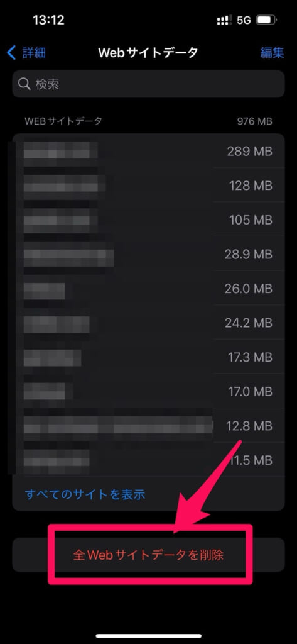Select the website entry using 289 MB
297x644 pixels.
[x=148, y=151]
